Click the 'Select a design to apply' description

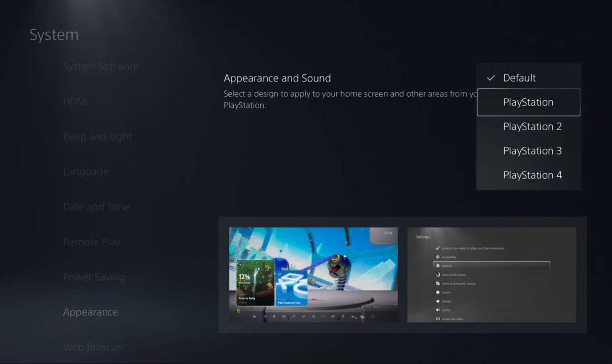[350, 100]
